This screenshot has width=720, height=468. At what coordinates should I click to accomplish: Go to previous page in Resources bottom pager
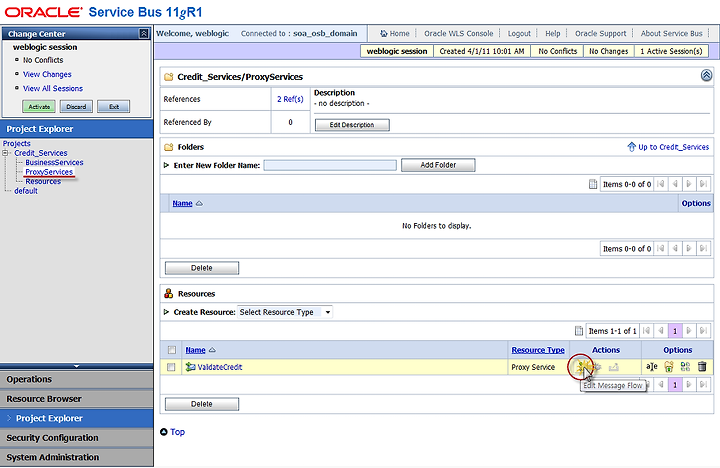[x=661, y=384]
